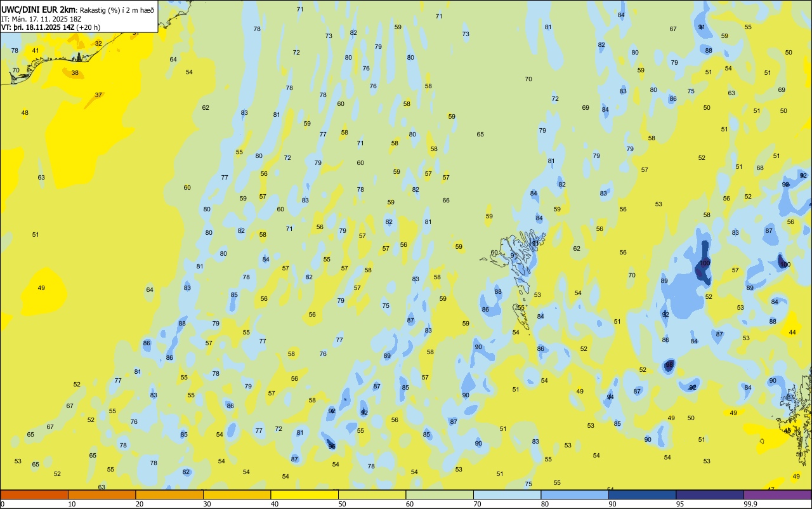
Task: Select the purple above-99.9 legend swatch
Action: [777, 494]
